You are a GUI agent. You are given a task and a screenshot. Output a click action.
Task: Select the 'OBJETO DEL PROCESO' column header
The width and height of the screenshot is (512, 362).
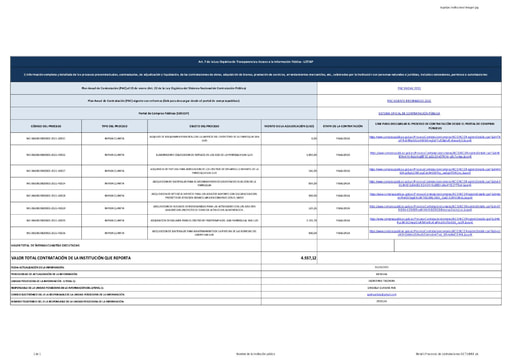click(204, 126)
